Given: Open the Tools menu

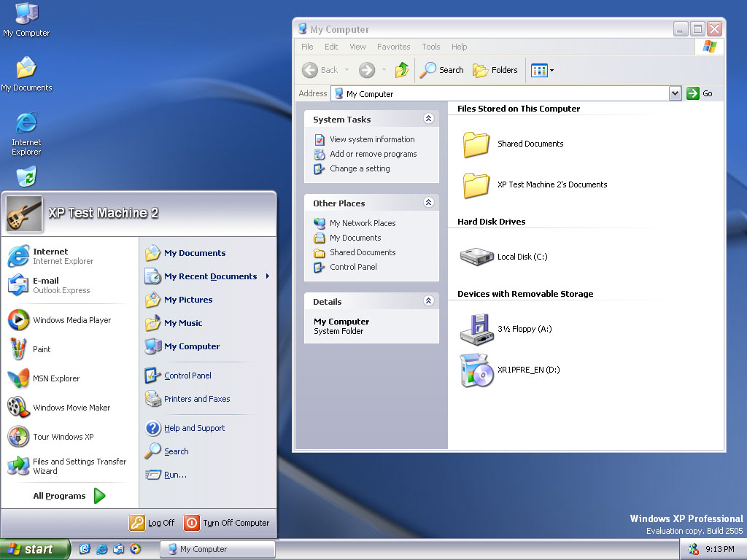Looking at the screenshot, I should [x=430, y=47].
